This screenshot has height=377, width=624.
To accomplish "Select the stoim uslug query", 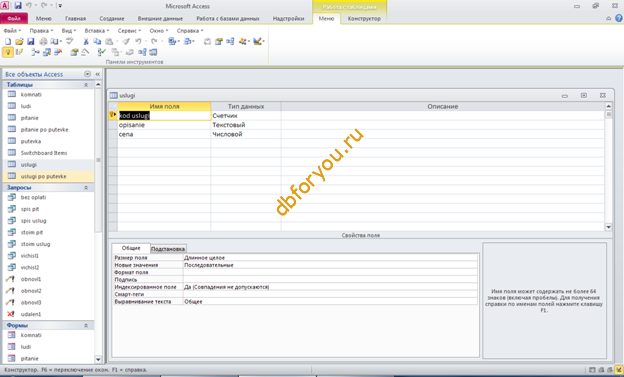I will [35, 244].
